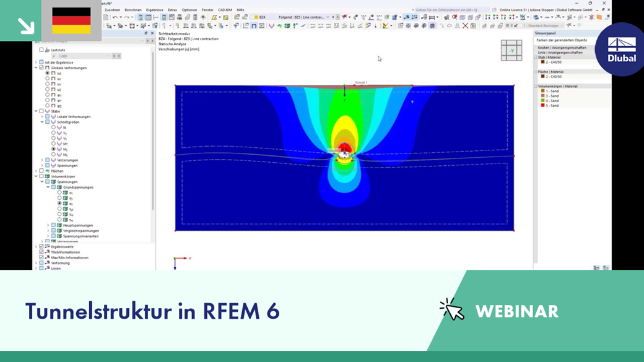Open the Extras menu
644x362 pixels.
(173, 10)
